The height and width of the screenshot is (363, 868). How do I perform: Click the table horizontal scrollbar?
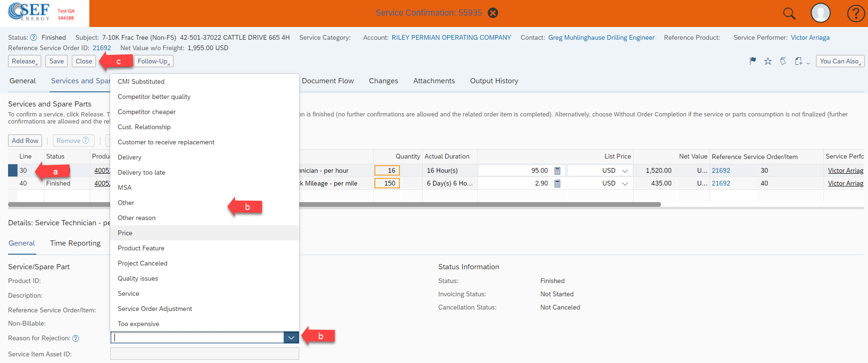[334, 204]
